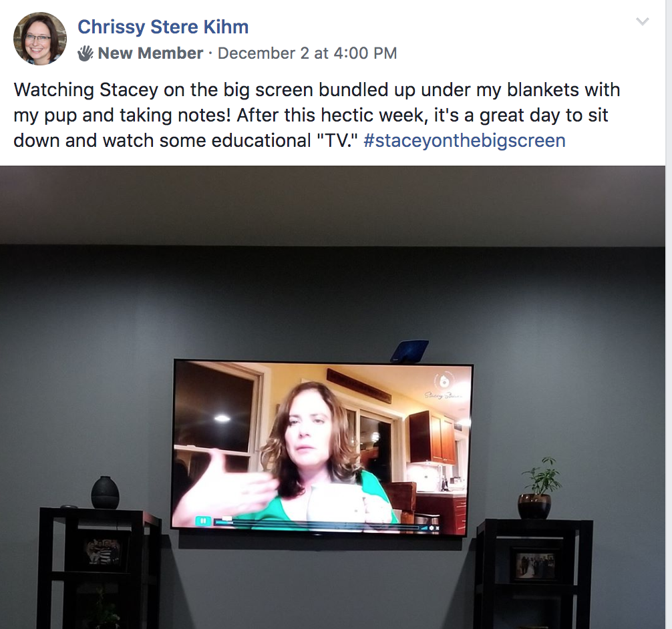Open the attached TV photo
The height and width of the screenshot is (629, 672).
coord(333,397)
